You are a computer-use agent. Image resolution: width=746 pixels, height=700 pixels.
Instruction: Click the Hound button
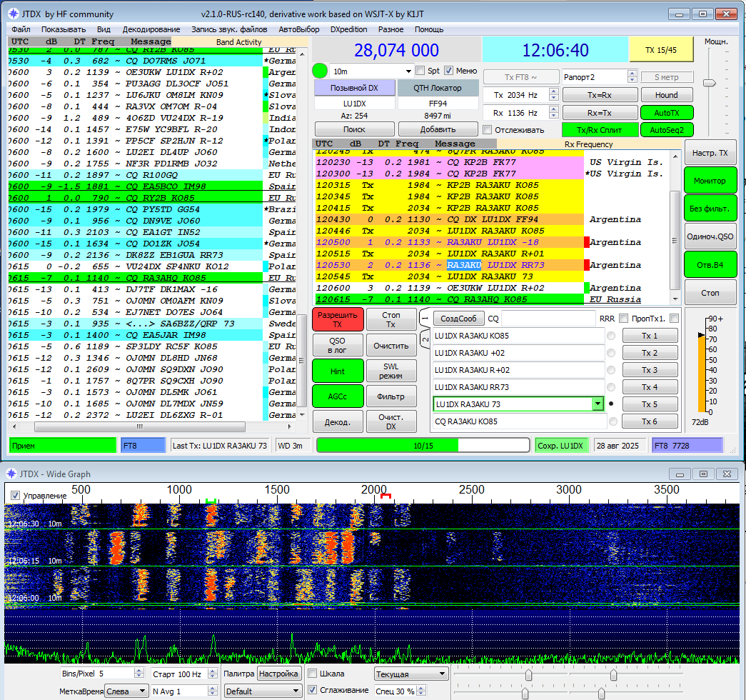click(667, 95)
